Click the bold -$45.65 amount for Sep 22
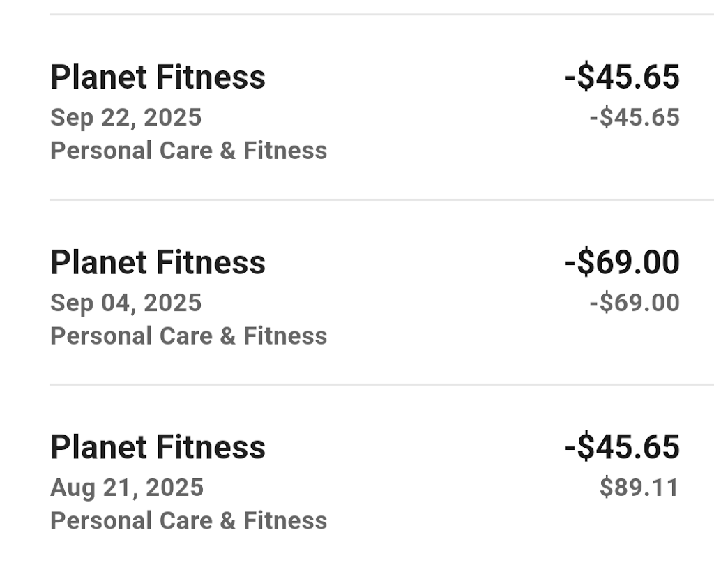Viewport: 714px width, 588px height. (622, 77)
